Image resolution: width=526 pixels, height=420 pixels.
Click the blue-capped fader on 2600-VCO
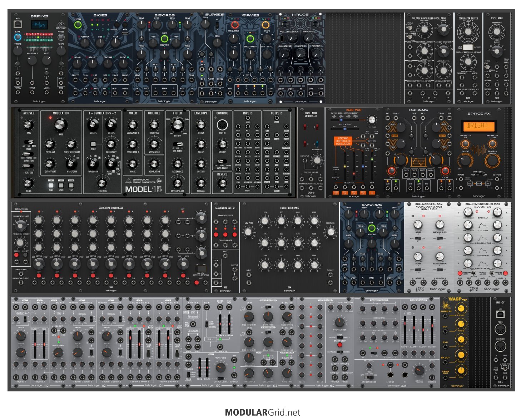[x=363, y=166]
